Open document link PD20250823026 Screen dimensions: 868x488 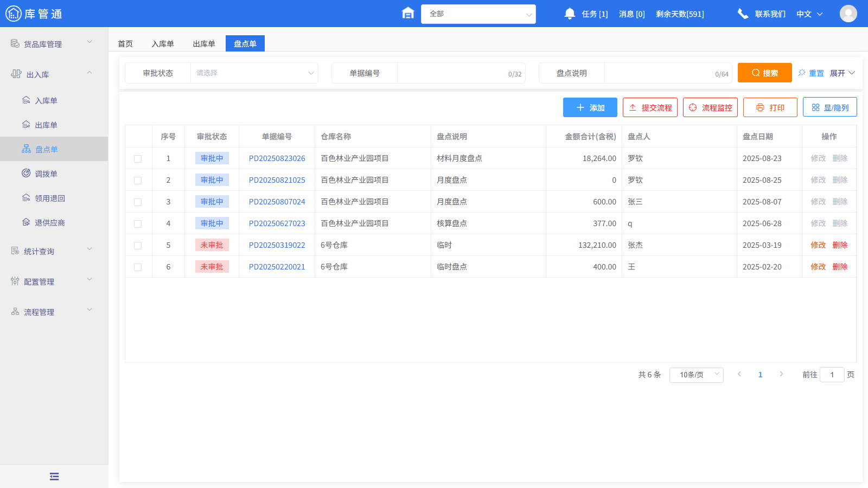tap(277, 158)
